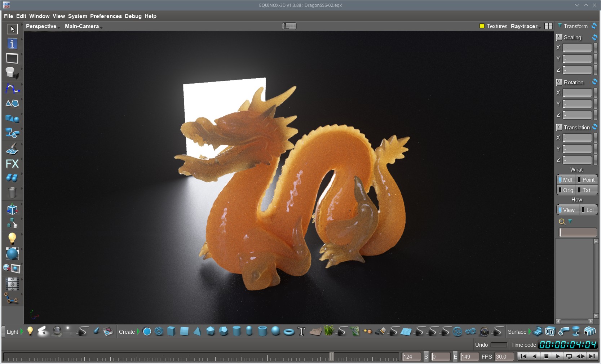The width and height of the screenshot is (601, 364).
Task: Open the Perspective view dropdown
Action: [x=42, y=26]
